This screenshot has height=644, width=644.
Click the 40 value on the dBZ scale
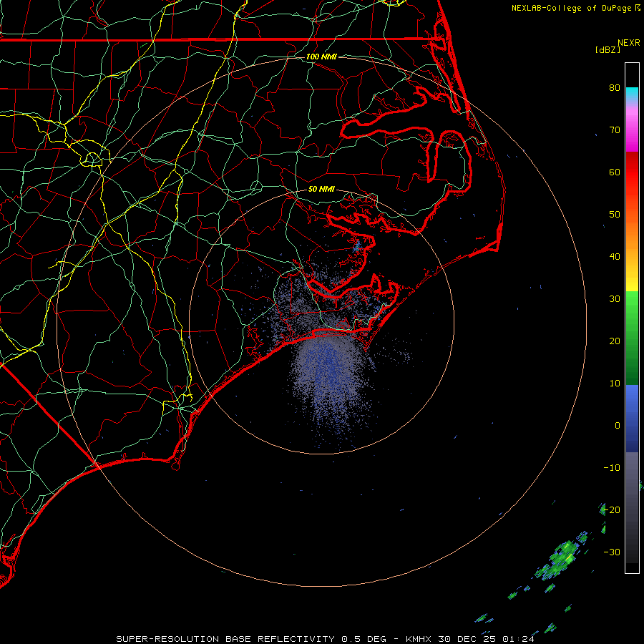coord(615,256)
